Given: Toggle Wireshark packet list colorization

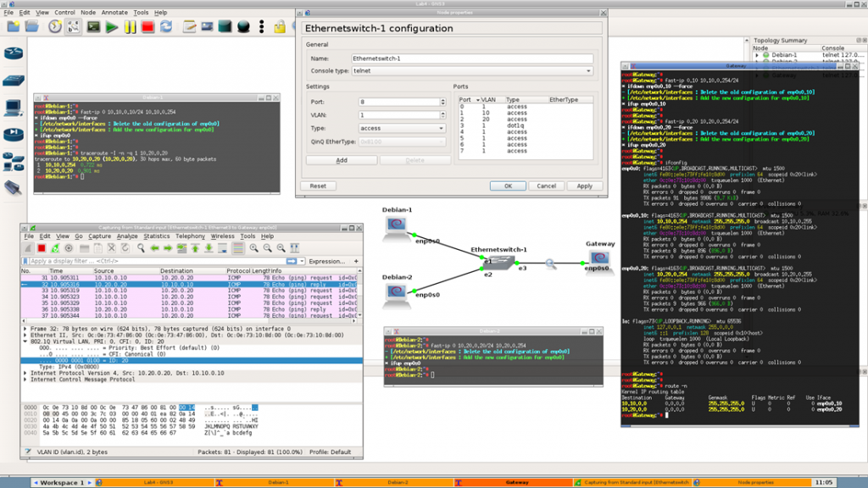Looking at the screenshot, I should coord(236,248).
